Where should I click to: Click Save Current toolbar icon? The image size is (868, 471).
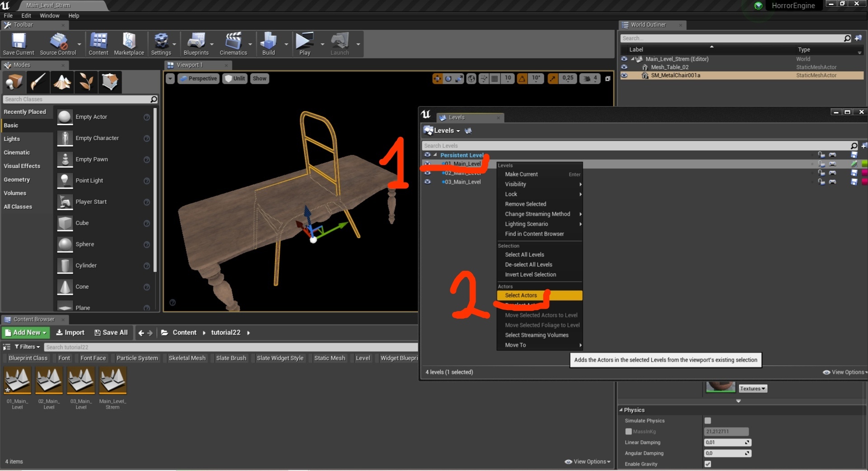tap(19, 44)
